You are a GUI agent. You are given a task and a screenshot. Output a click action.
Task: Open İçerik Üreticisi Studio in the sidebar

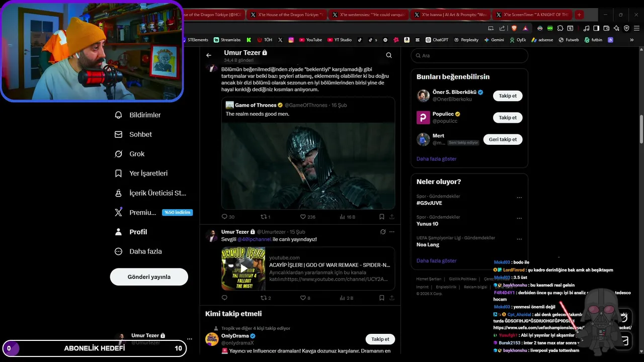[151, 193]
